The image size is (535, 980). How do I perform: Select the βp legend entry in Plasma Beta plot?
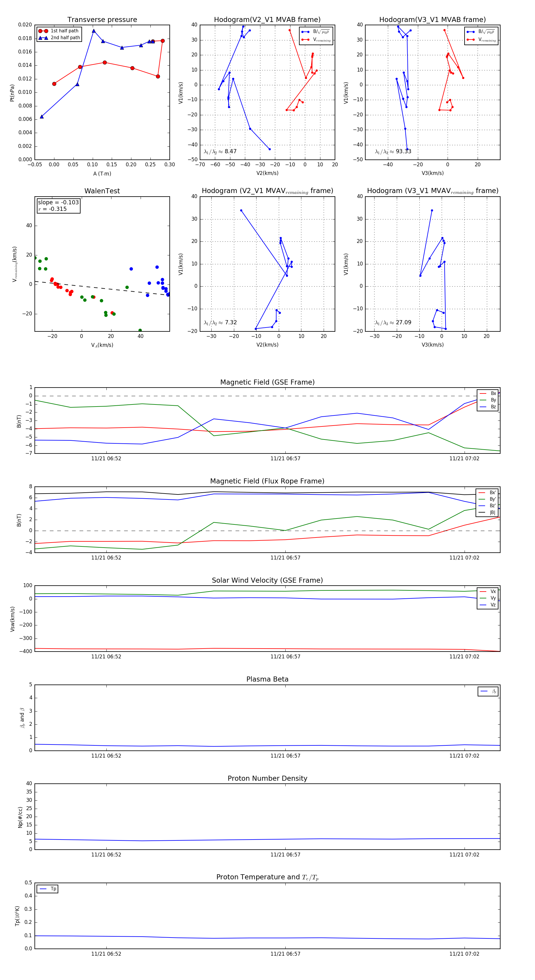click(x=488, y=691)
